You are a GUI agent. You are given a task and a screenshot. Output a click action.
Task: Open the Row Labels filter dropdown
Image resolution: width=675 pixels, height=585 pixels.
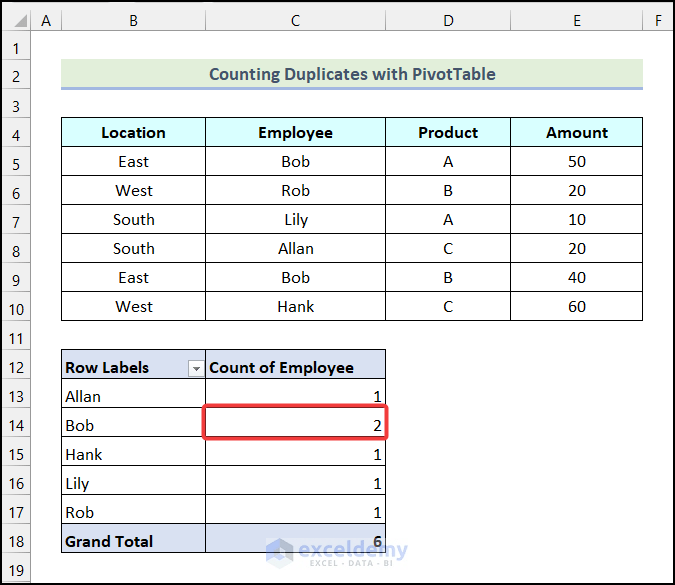coord(196,368)
